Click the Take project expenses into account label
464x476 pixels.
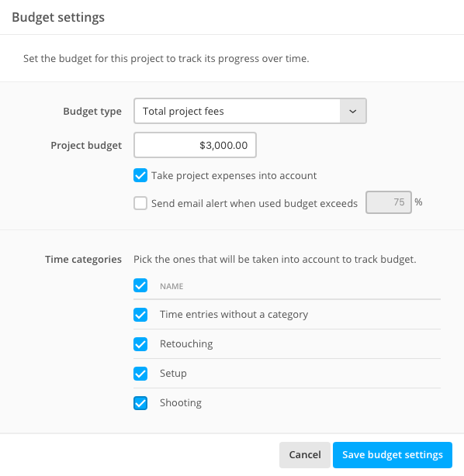point(234,175)
